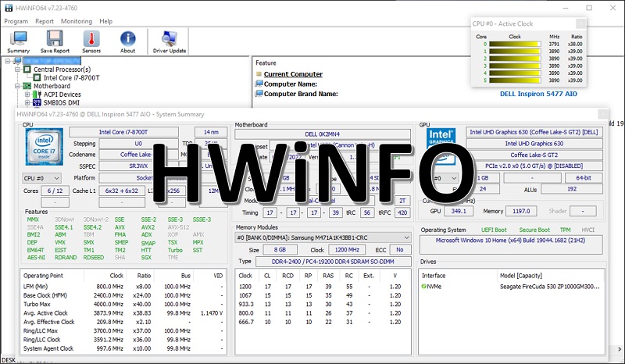Screen dimensions: 625x364
Task: Click the DELL Inspiron 5477 AIO value
Action: click(x=538, y=94)
